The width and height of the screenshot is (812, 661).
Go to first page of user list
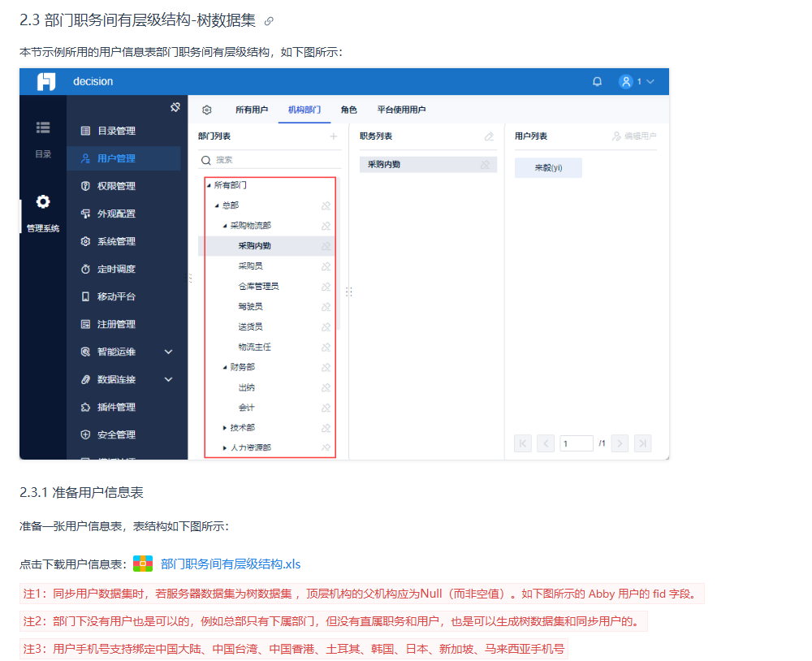(522, 443)
